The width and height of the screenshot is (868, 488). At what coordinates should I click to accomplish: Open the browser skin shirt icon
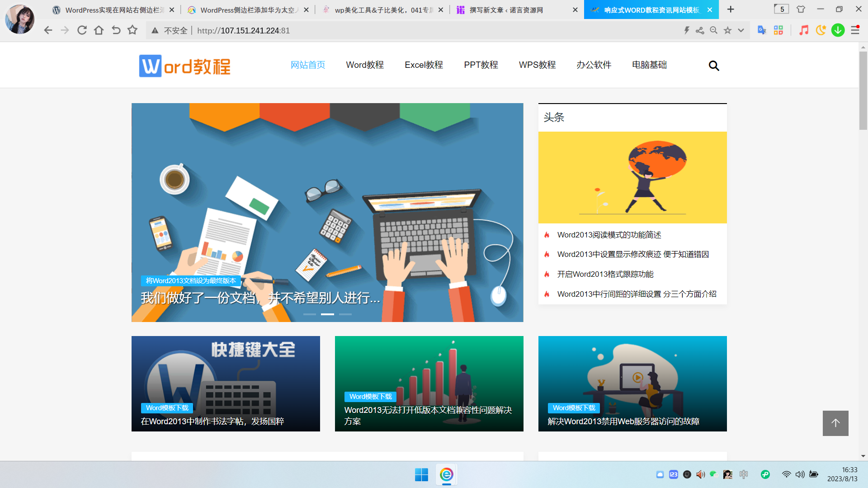pyautogui.click(x=801, y=9)
